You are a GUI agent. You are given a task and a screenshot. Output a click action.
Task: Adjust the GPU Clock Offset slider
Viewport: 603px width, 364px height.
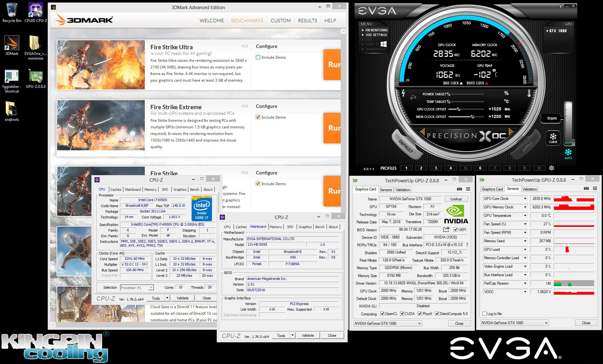[x=459, y=109]
